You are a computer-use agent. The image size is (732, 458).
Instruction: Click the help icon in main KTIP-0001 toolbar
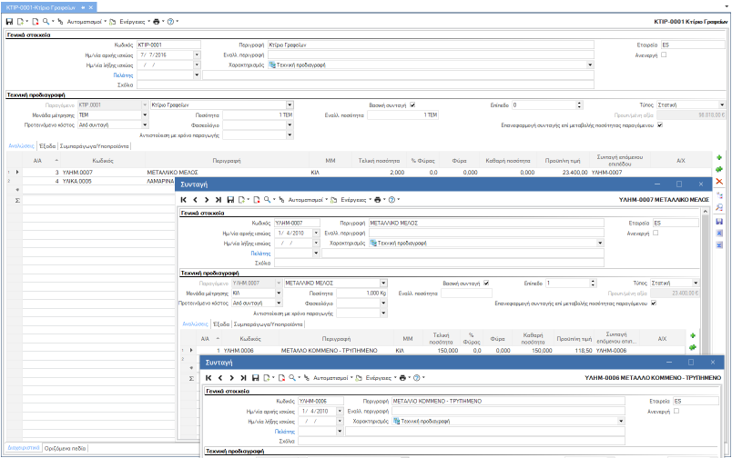click(x=170, y=21)
